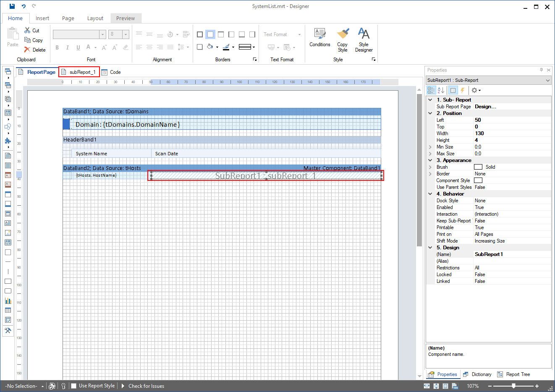Click the Save icon in the title bar

coord(12,6)
